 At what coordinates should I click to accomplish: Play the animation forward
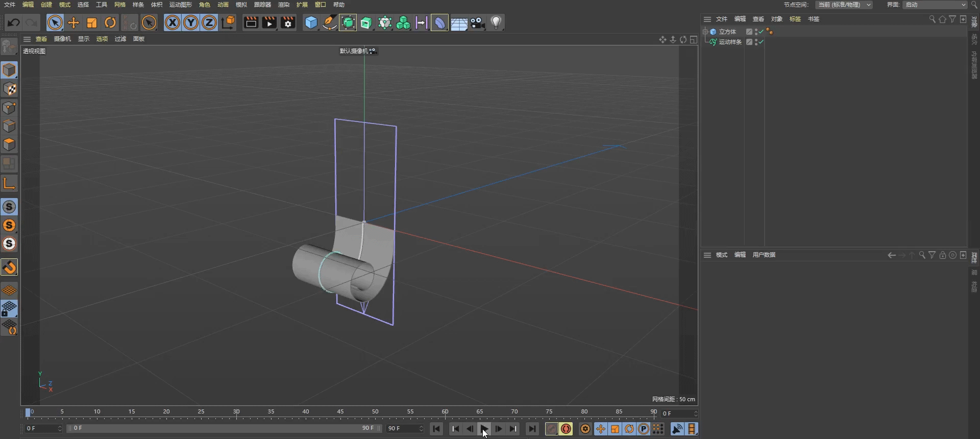(484, 429)
